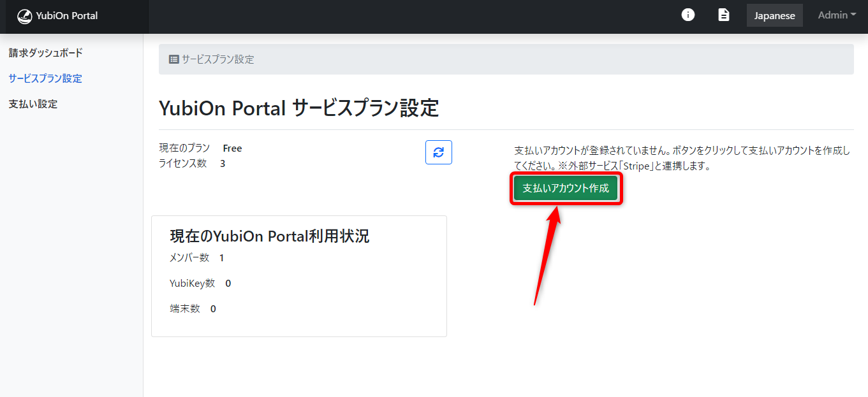Select サービスプラン設定 in the sidebar
This screenshot has height=397, width=868.
click(x=45, y=78)
